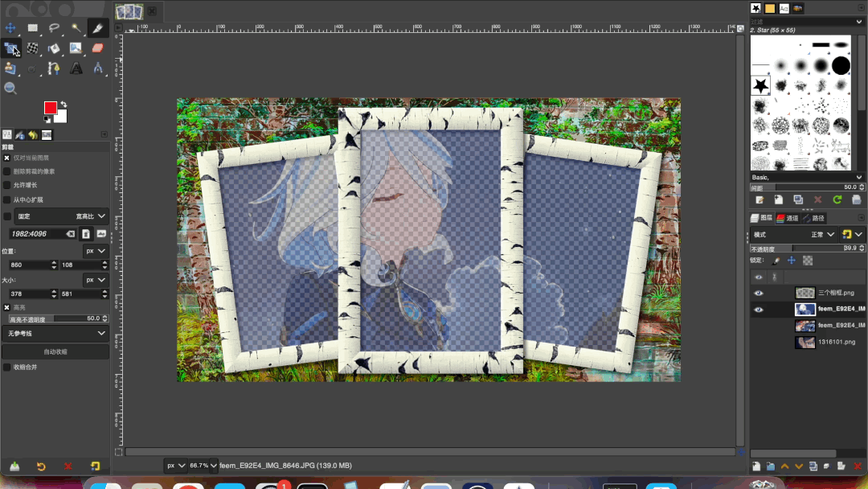Enable '收缩合并' shrink merged checkbox
Viewport: 868px width, 489px height.
tap(6, 368)
